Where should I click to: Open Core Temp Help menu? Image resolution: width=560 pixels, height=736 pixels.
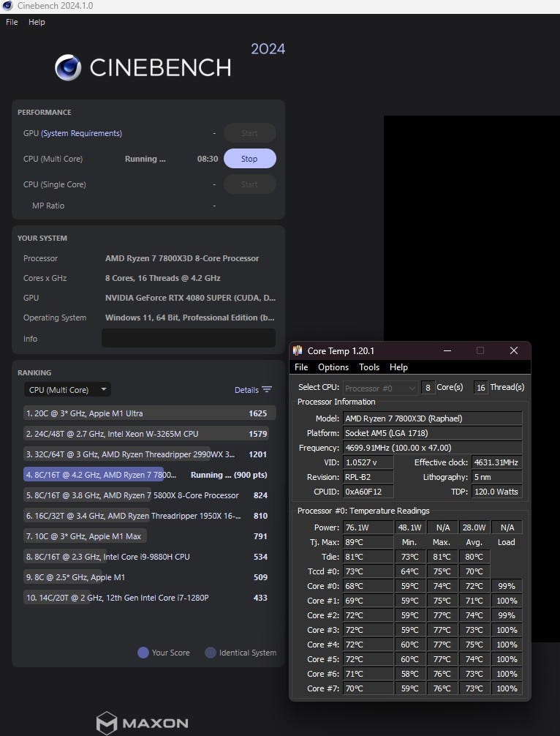398,367
